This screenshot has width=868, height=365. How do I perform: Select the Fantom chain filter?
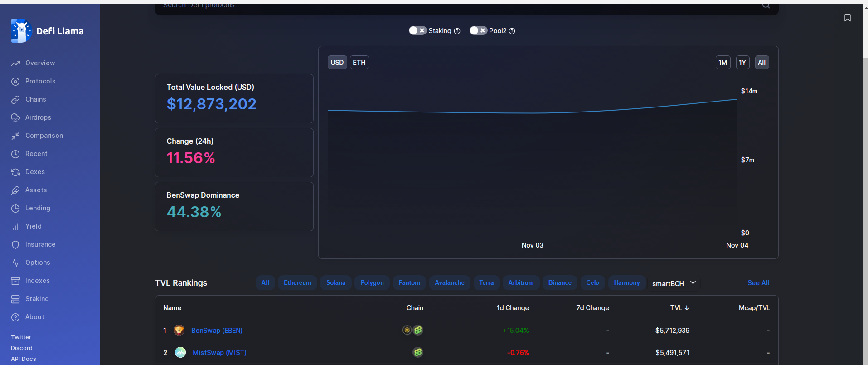click(409, 282)
